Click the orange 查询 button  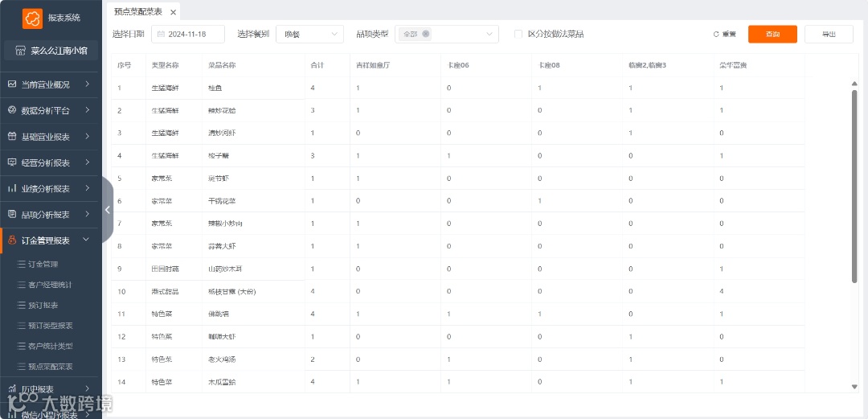point(773,35)
